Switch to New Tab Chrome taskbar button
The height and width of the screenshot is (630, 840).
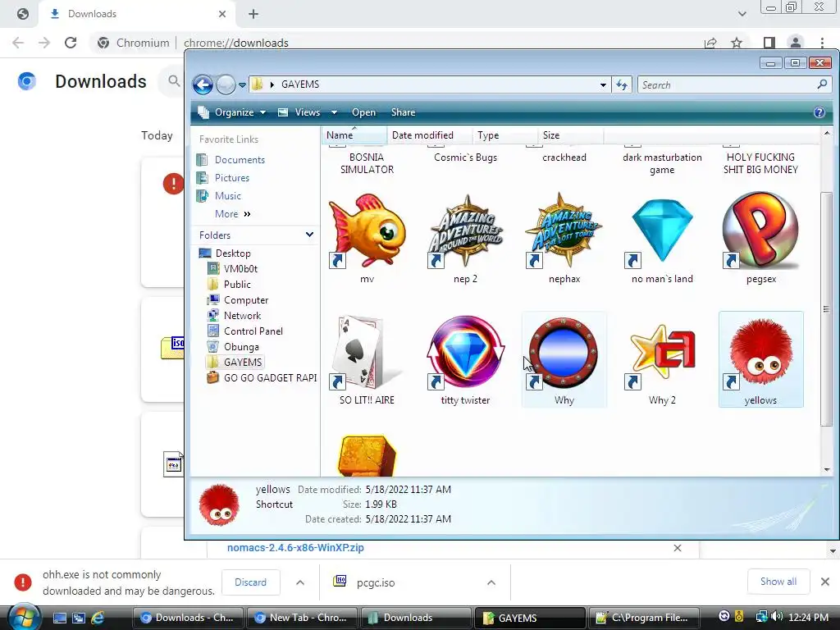point(300,618)
